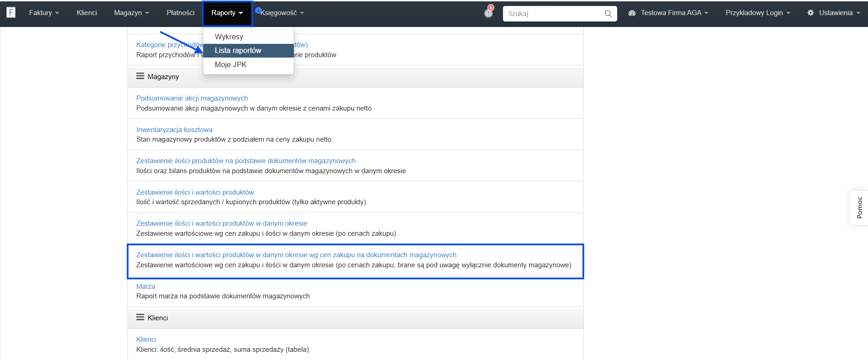
Task: Click the search magnifier icon
Action: tap(608, 14)
